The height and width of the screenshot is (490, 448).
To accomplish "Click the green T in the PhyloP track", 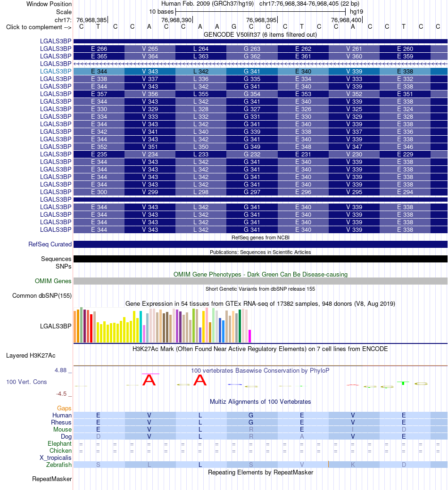I will point(403,383).
